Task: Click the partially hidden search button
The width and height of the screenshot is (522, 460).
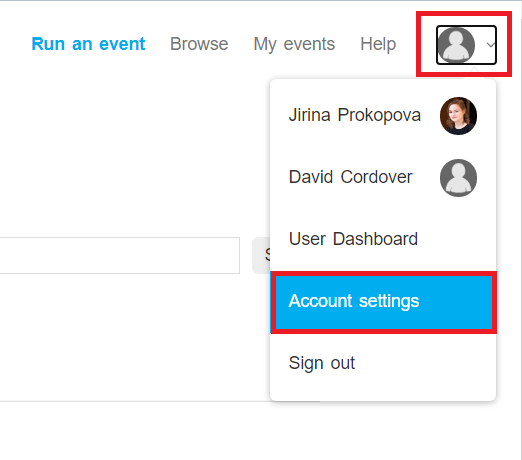Action: pos(261,255)
